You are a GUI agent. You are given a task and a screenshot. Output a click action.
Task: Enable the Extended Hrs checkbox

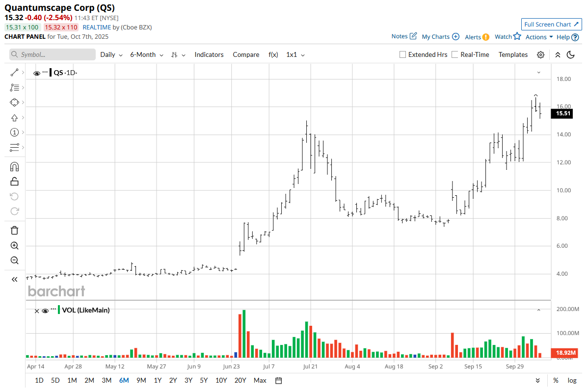(403, 55)
